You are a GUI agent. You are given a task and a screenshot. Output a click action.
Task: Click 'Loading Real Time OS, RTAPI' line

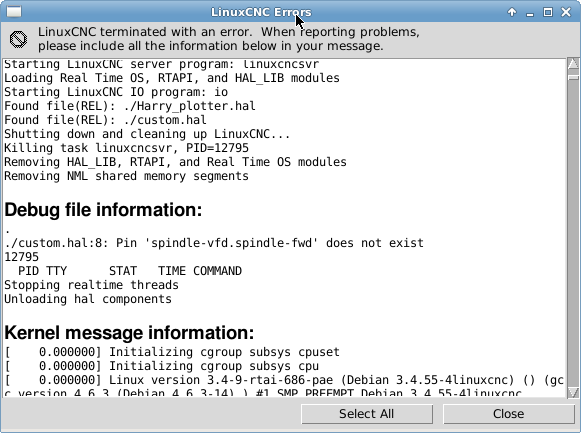click(x=172, y=78)
